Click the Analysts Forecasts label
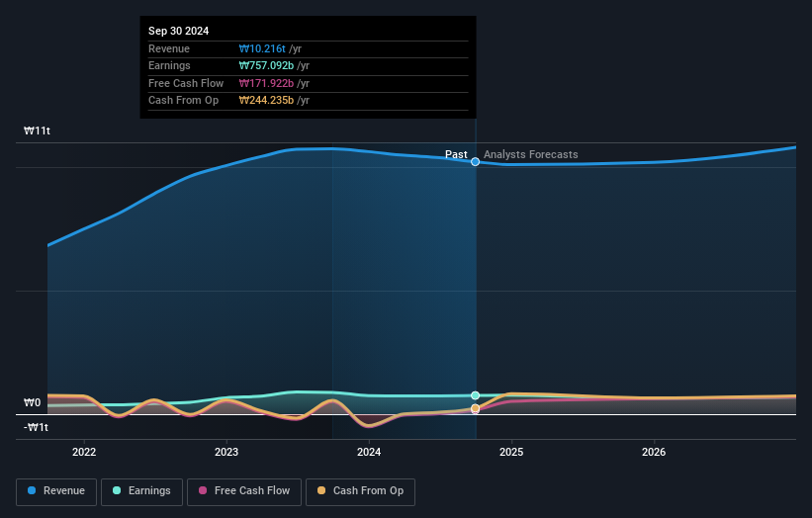Viewport: 812px width, 518px height. (x=531, y=154)
